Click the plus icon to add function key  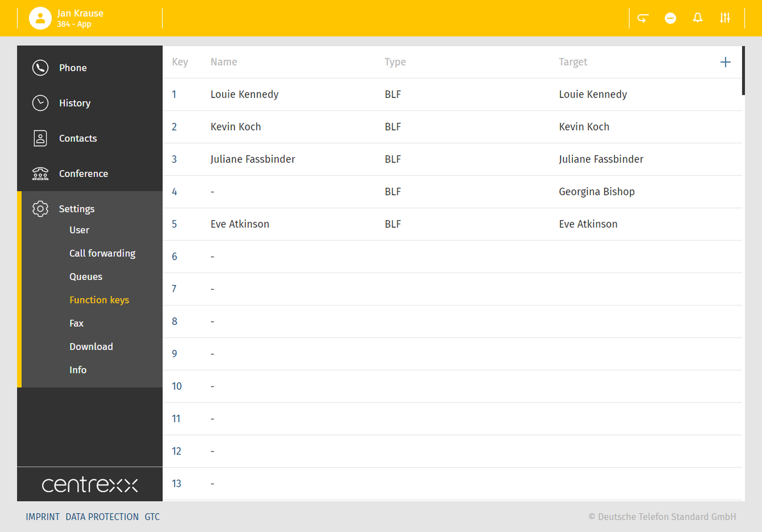pos(725,62)
